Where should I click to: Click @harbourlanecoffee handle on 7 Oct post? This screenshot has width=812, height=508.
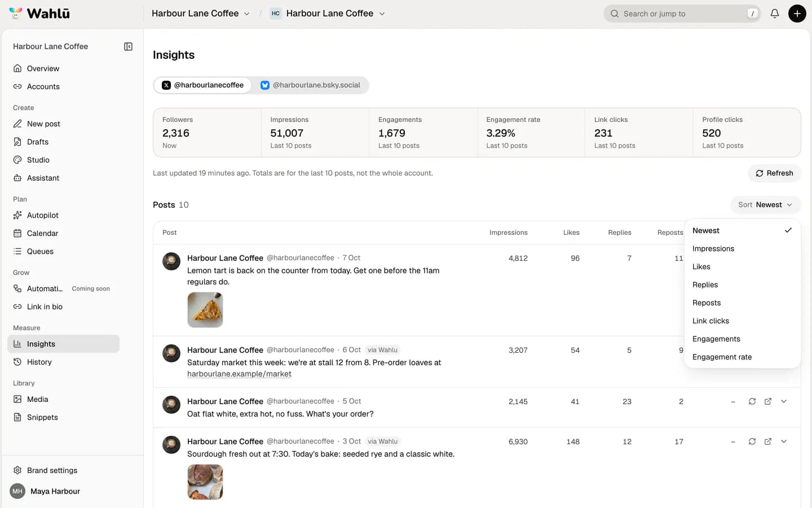coord(300,258)
